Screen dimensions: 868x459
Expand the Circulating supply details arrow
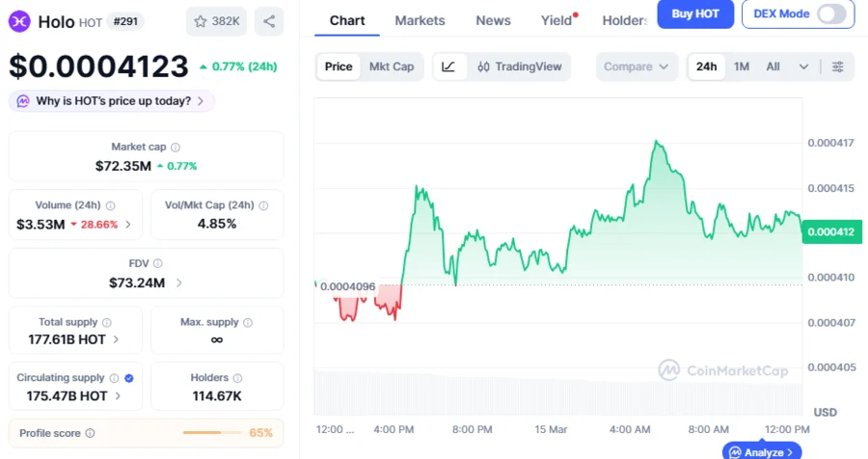point(118,395)
